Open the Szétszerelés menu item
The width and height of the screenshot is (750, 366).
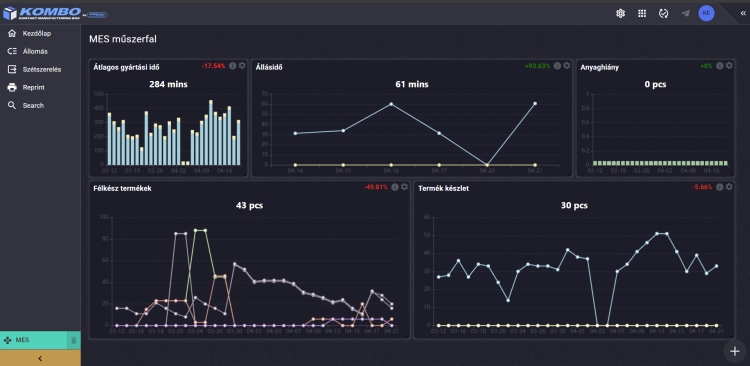pyautogui.click(x=40, y=69)
